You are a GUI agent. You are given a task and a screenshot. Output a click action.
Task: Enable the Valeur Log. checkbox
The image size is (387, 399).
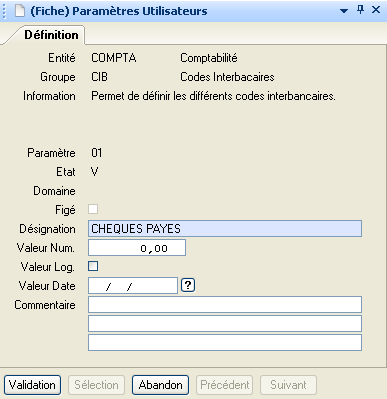click(x=93, y=266)
